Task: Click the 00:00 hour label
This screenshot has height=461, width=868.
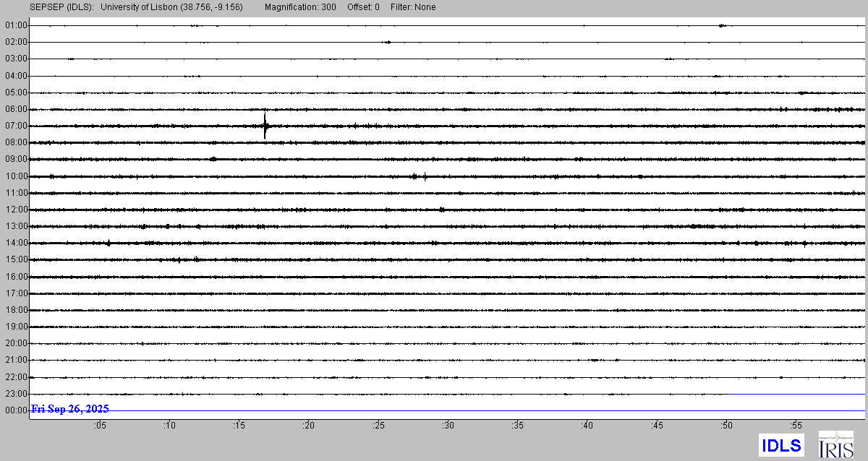Action: 16,410
